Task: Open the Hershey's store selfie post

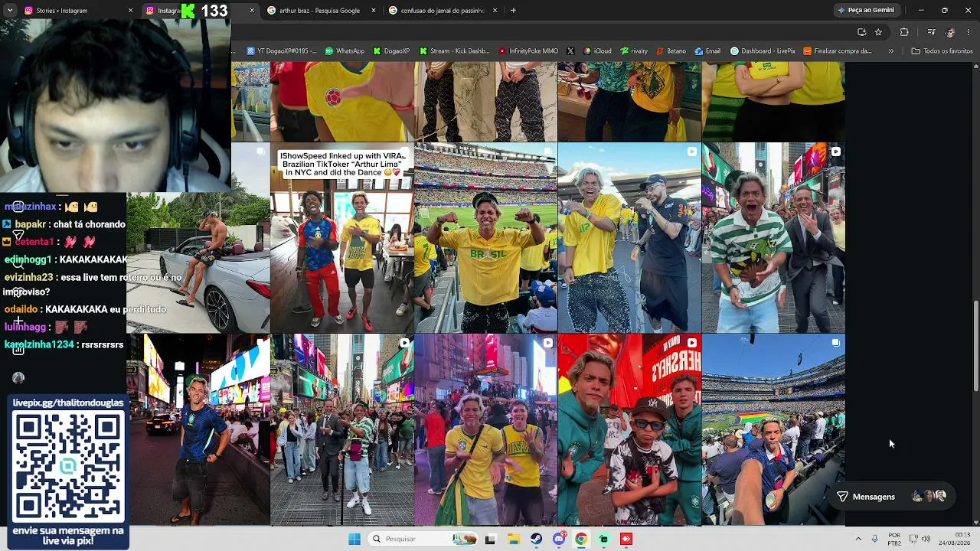Action: (x=629, y=430)
